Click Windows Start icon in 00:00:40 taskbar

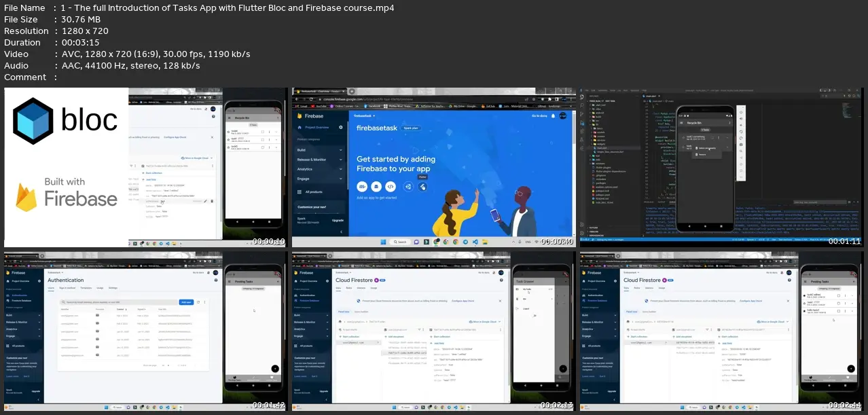(383, 242)
